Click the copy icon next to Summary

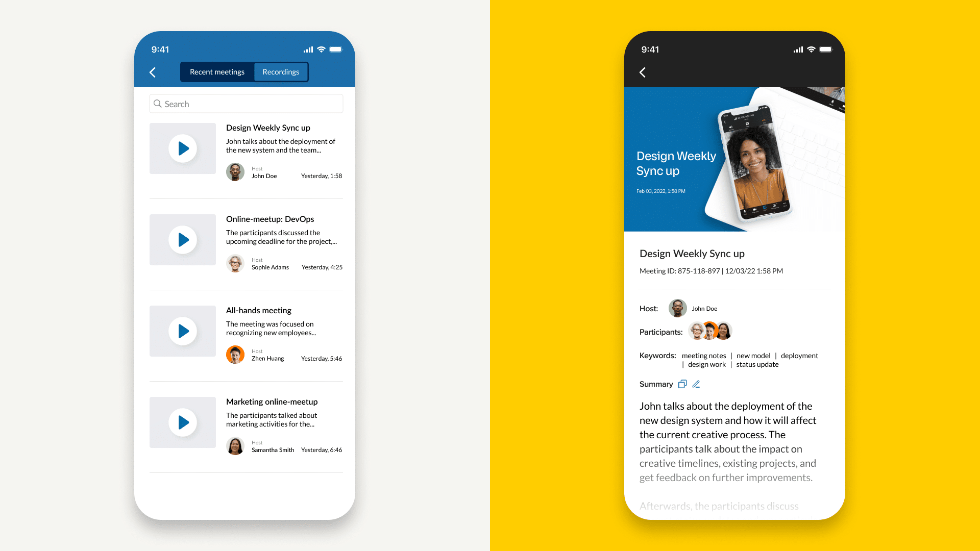coord(682,384)
